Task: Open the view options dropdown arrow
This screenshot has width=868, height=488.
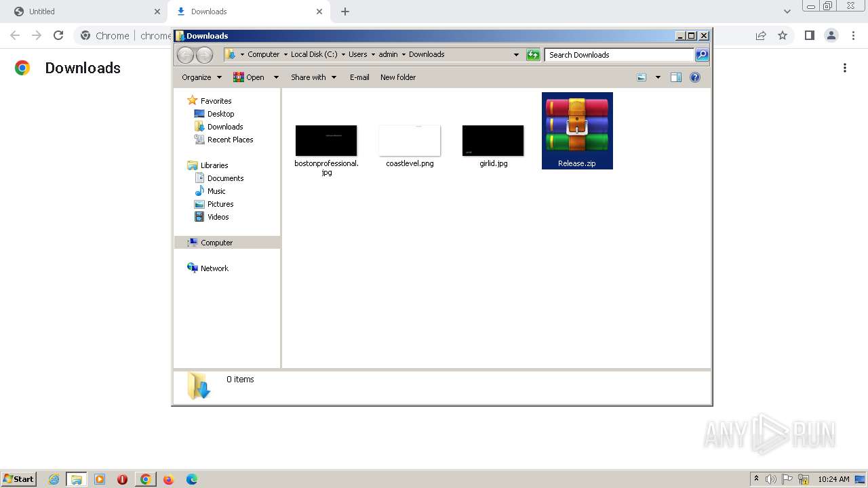Action: [658, 77]
